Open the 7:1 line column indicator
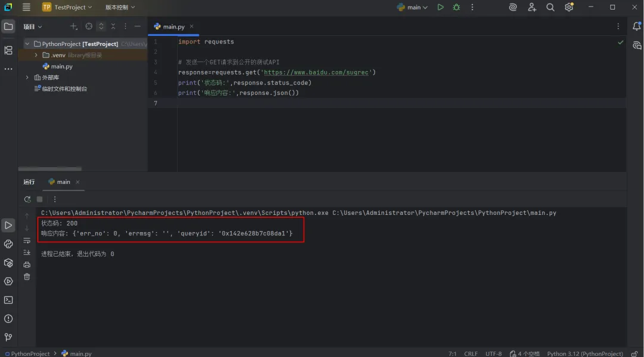The width and height of the screenshot is (644, 357). pos(452,353)
